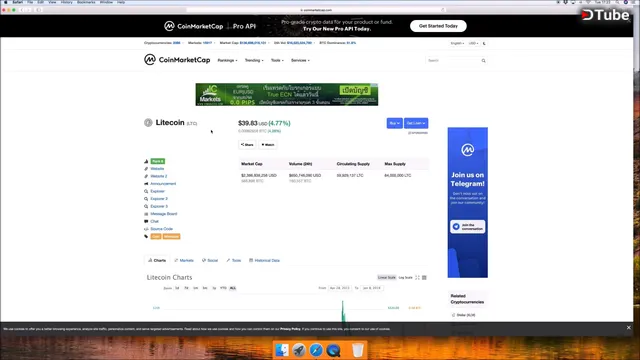Viewport: 640px width, 360px height.
Task: Open the Source Code link
Action: click(x=162, y=229)
